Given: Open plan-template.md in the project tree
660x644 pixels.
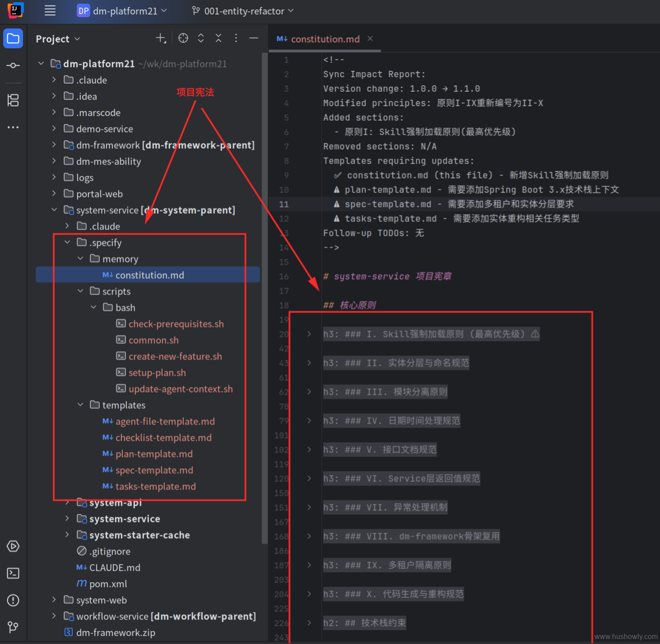Looking at the screenshot, I should coord(154,454).
